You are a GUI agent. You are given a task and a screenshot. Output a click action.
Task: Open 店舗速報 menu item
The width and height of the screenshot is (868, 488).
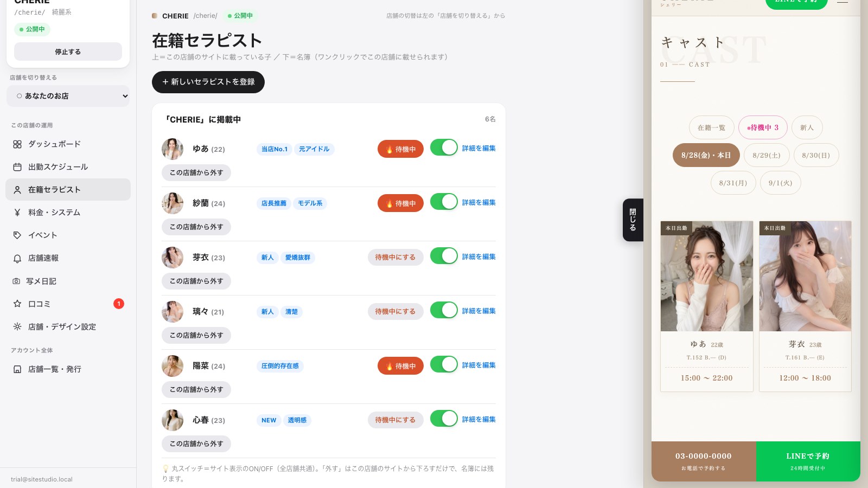68,259
